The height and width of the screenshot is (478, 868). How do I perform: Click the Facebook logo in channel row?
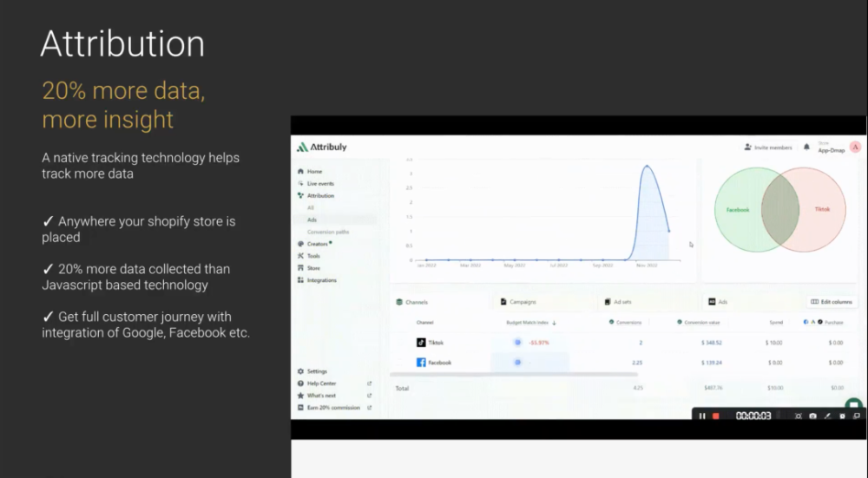pyautogui.click(x=421, y=363)
